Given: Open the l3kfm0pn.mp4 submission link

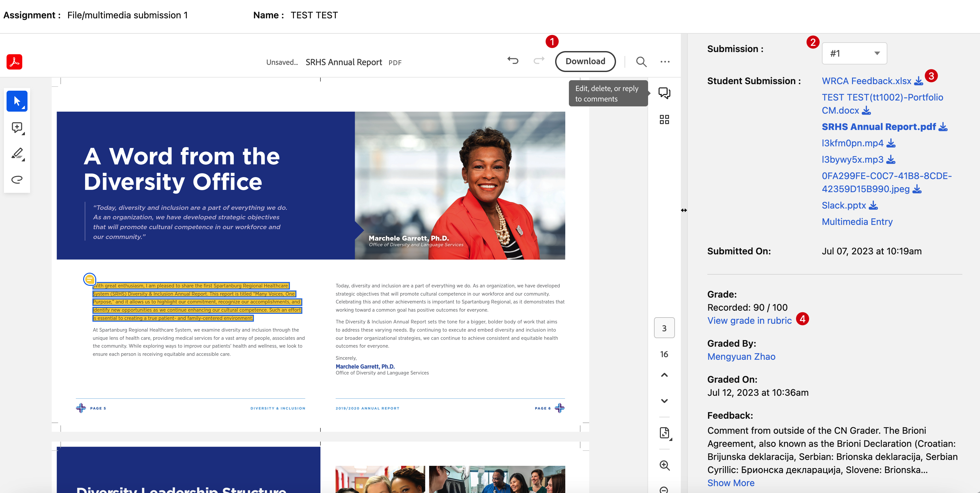Looking at the screenshot, I should 853,143.
